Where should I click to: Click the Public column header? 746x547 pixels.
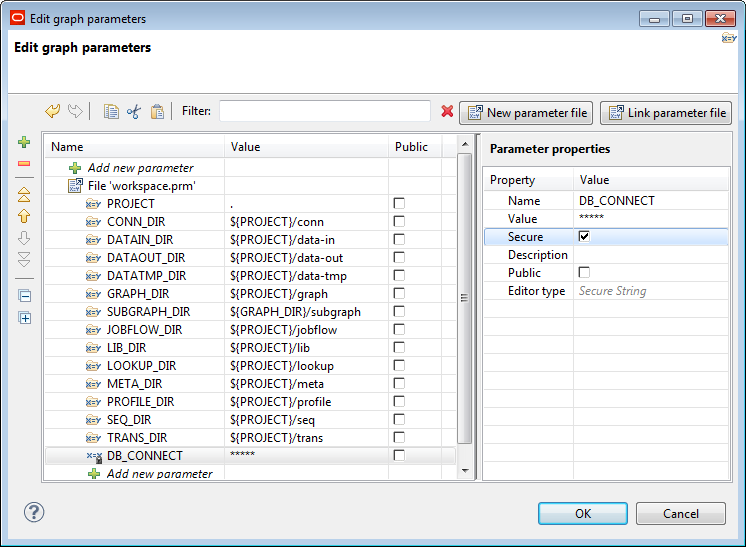point(415,147)
